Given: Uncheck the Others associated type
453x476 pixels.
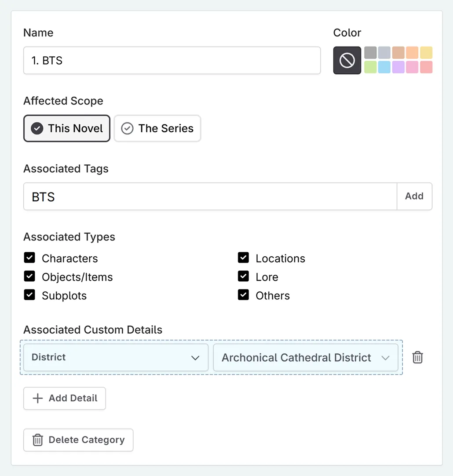Looking at the screenshot, I should coord(243,295).
